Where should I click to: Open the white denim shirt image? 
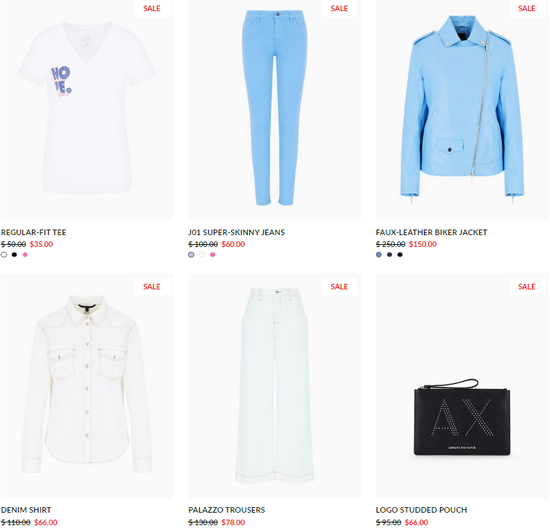(x=87, y=386)
